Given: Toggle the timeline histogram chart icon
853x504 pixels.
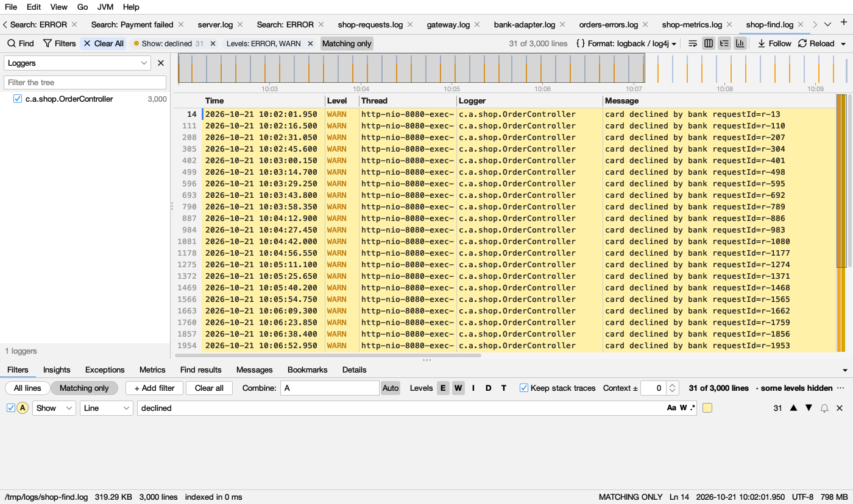Looking at the screenshot, I should [740, 43].
